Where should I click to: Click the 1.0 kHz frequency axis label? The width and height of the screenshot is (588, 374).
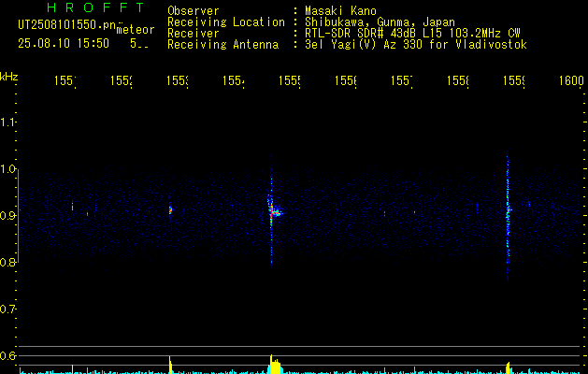point(7,169)
